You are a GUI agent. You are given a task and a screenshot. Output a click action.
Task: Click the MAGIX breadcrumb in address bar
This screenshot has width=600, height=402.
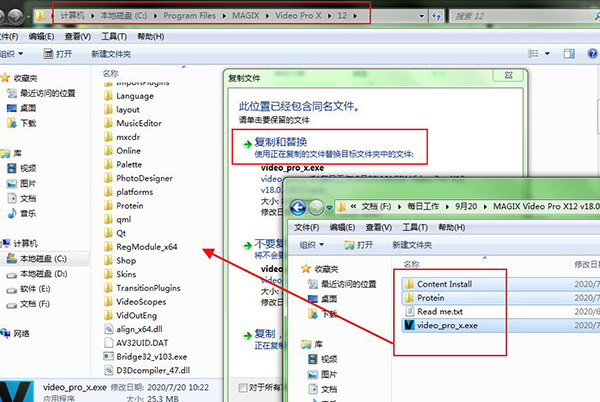246,16
